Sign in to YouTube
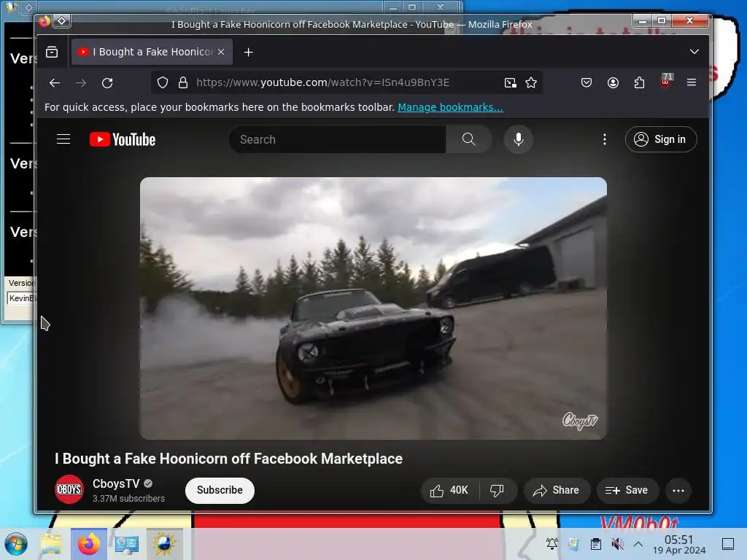Screen dimensions: 747x560 (x=661, y=139)
